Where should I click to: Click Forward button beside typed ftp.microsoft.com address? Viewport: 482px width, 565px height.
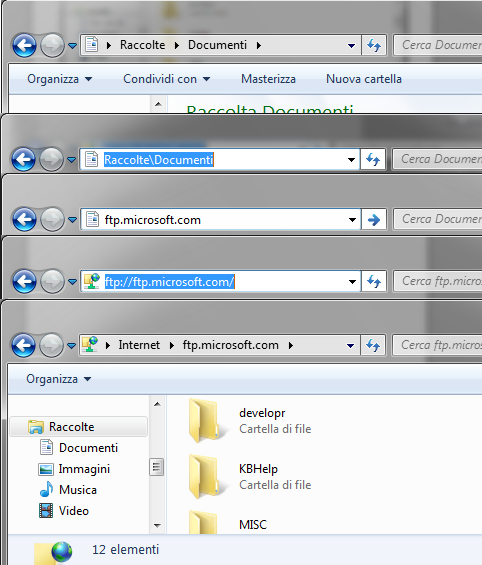(52, 219)
